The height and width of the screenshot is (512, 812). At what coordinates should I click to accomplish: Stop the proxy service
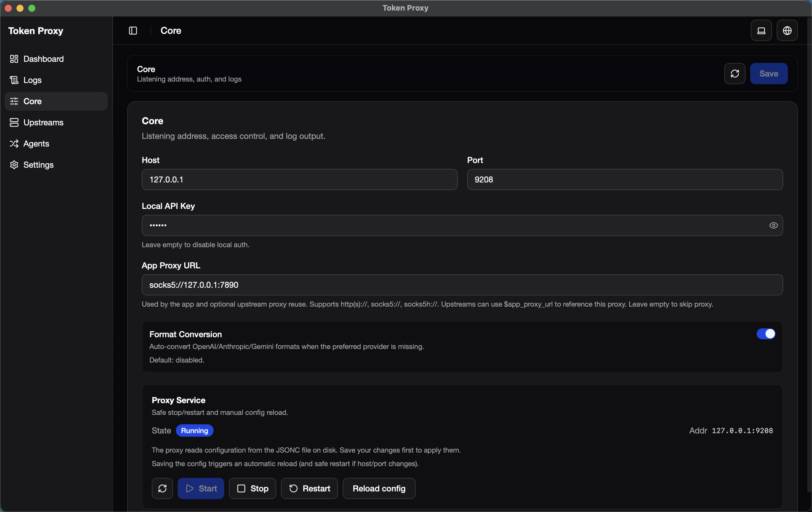(252, 488)
